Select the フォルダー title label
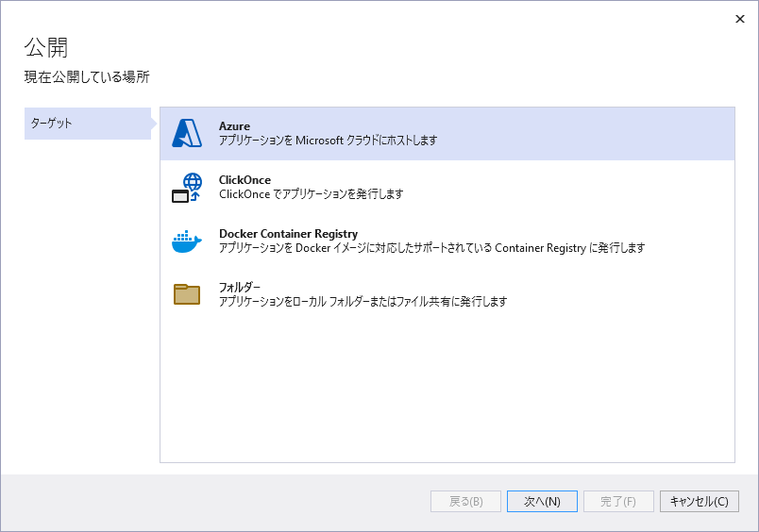The height and width of the screenshot is (532, 759). click(240, 287)
